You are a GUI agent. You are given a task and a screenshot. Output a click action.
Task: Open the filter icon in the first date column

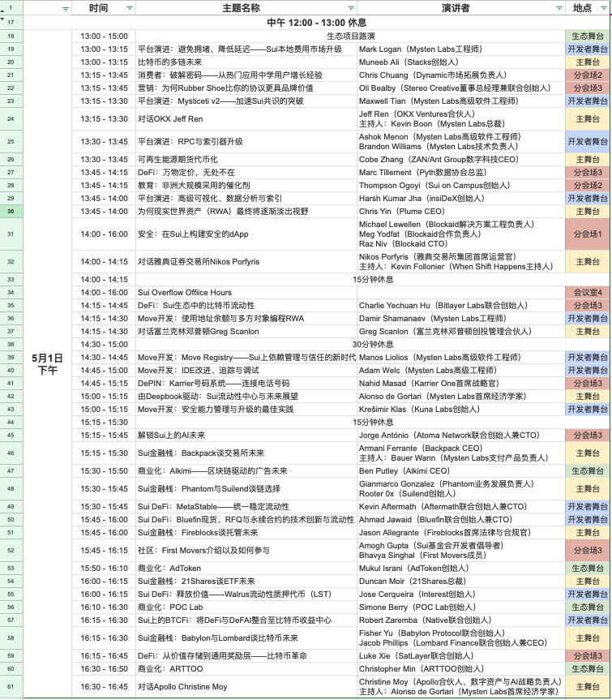pyautogui.click(x=66, y=9)
